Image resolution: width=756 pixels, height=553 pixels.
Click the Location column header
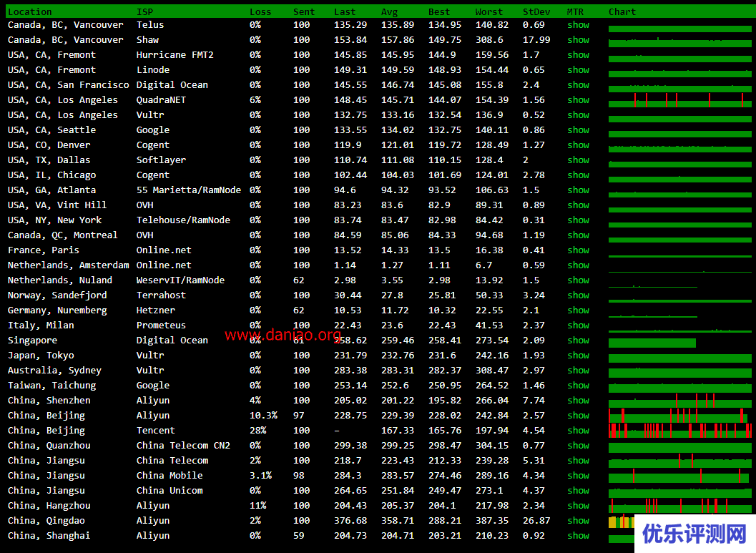(30, 11)
